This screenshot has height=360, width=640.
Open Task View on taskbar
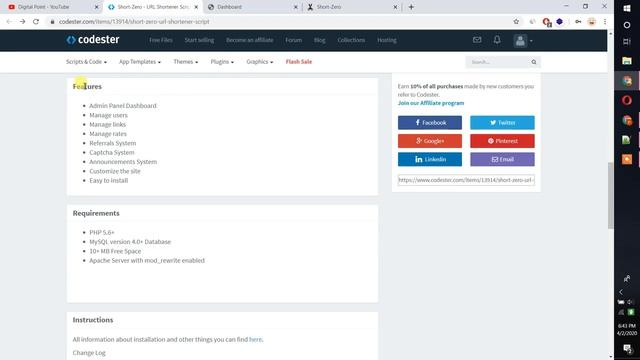pyautogui.click(x=627, y=42)
